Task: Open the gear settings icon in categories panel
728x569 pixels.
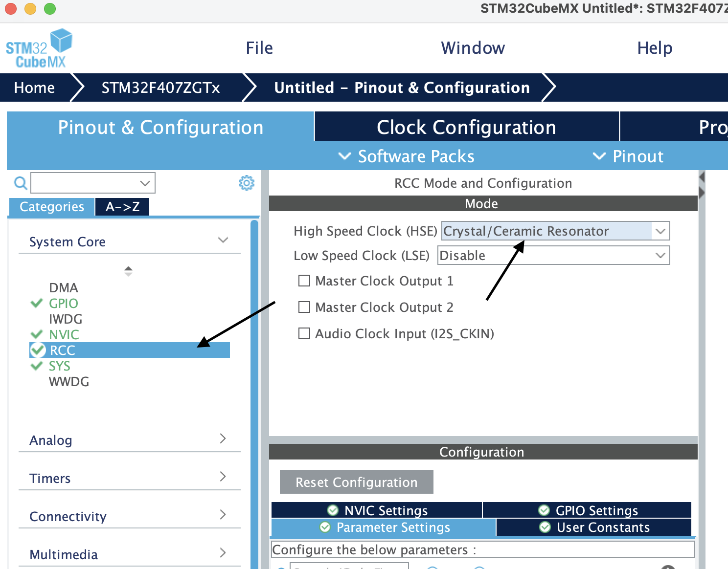Action: coord(246,183)
